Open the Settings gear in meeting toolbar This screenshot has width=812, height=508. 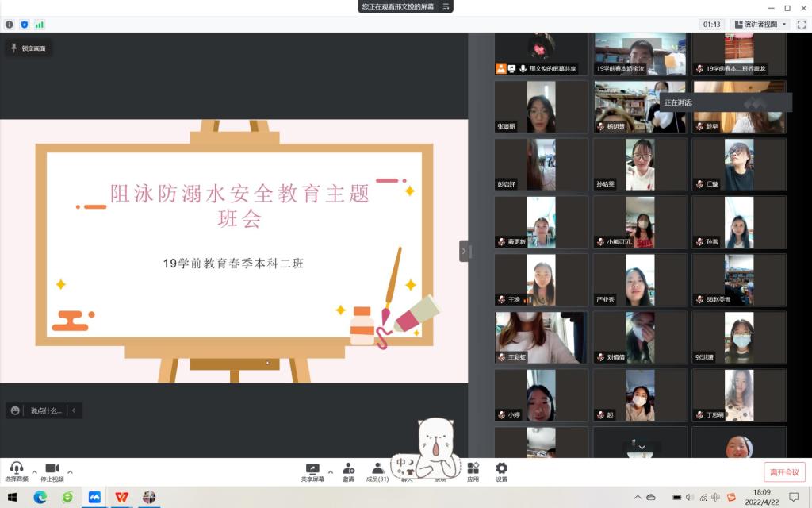[501, 471]
